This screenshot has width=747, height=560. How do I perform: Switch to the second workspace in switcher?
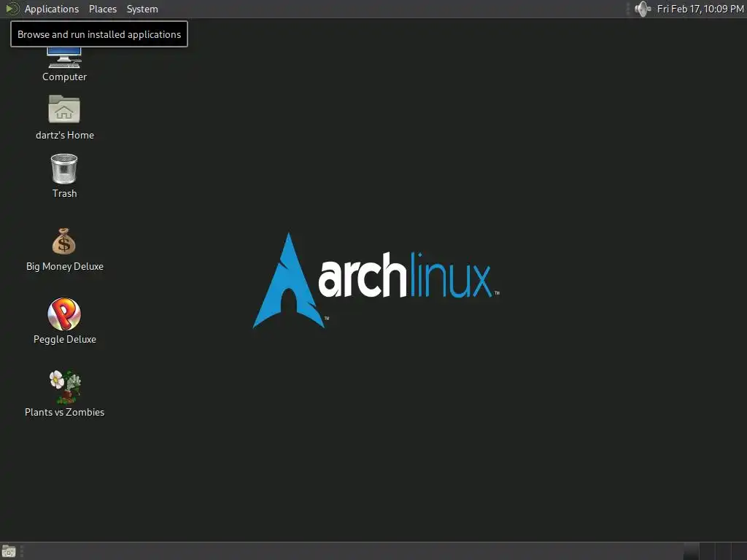(x=707, y=551)
